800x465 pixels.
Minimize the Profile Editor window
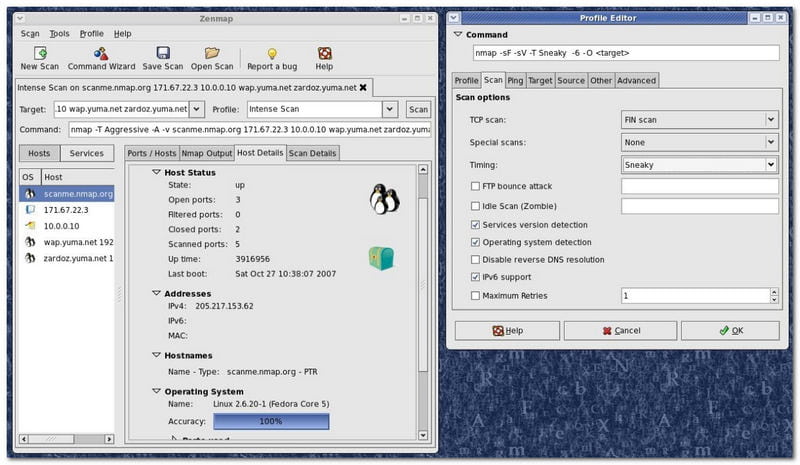pos(755,18)
